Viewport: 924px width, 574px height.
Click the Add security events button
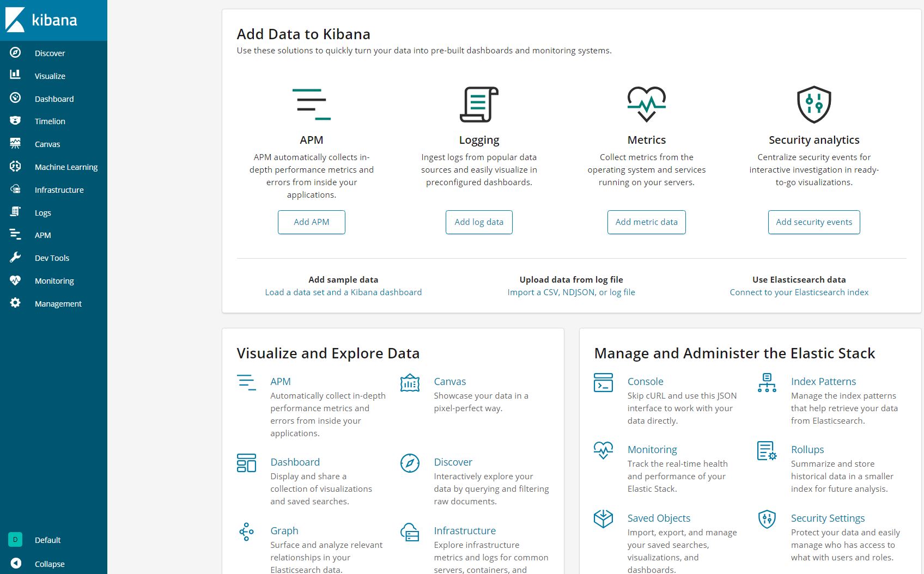coord(814,222)
